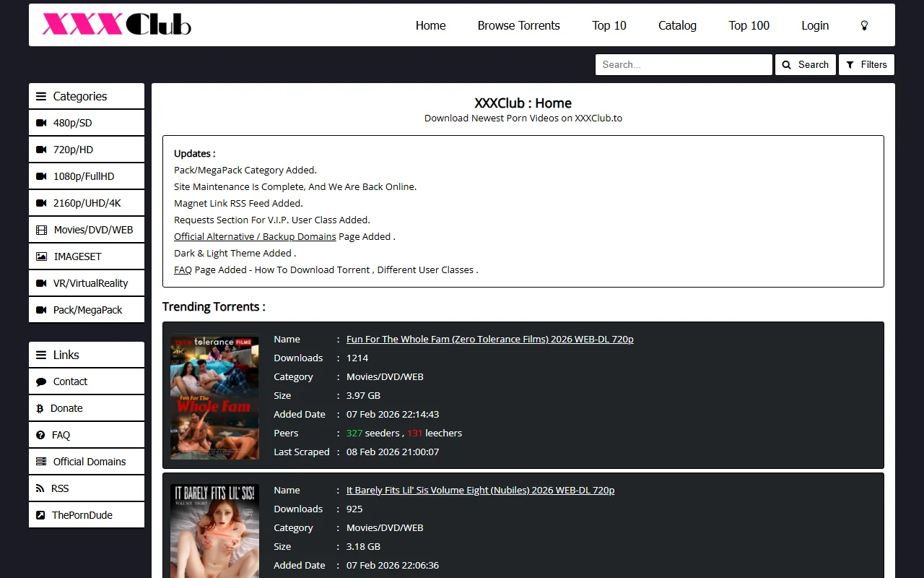
Task: Open the RSS feed icon in sidebar
Action: point(41,488)
